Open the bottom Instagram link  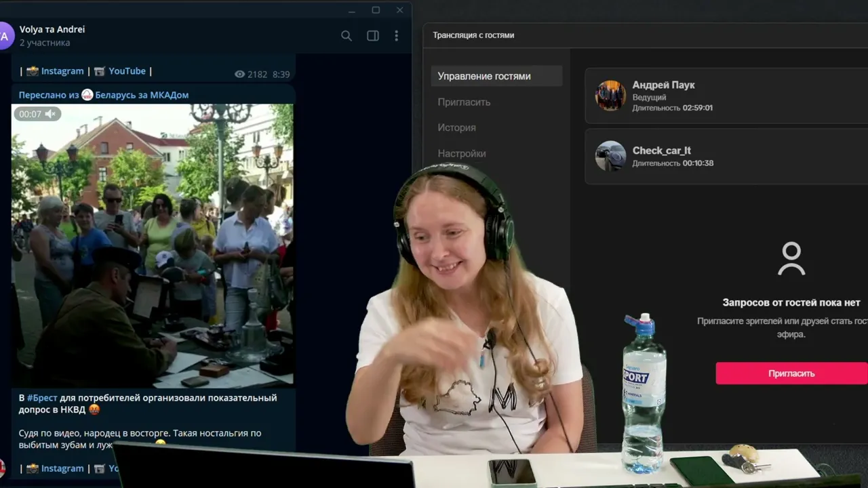pyautogui.click(x=62, y=468)
